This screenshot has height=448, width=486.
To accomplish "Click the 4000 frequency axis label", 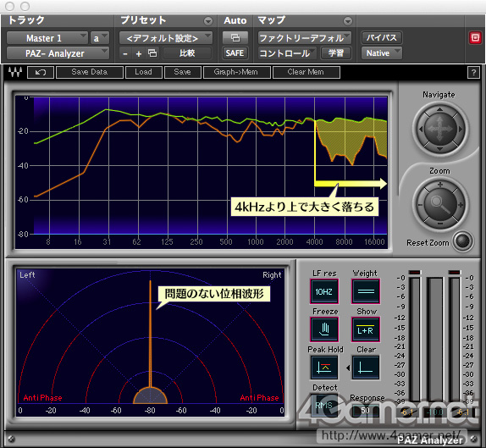I will (x=314, y=242).
